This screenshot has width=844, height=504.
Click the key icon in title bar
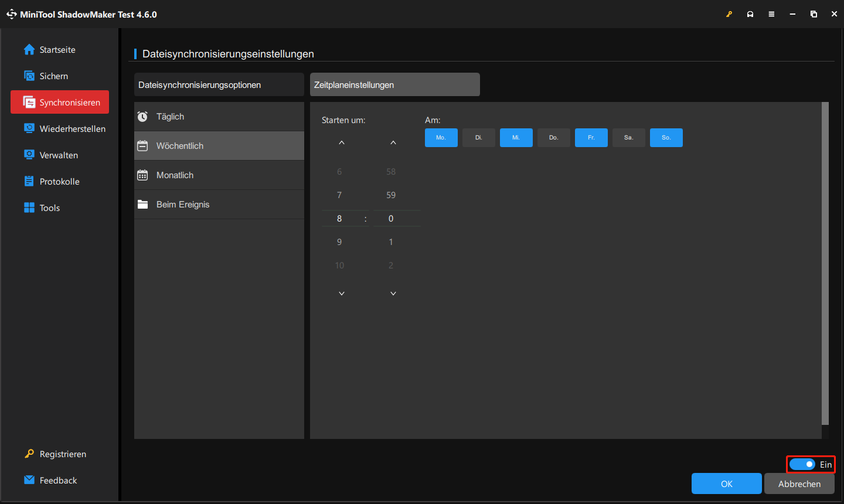729,14
